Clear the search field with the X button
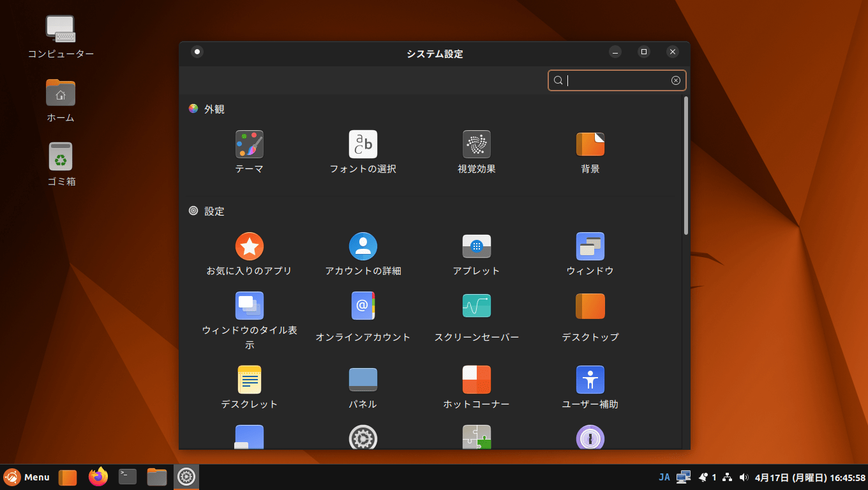 tap(675, 80)
